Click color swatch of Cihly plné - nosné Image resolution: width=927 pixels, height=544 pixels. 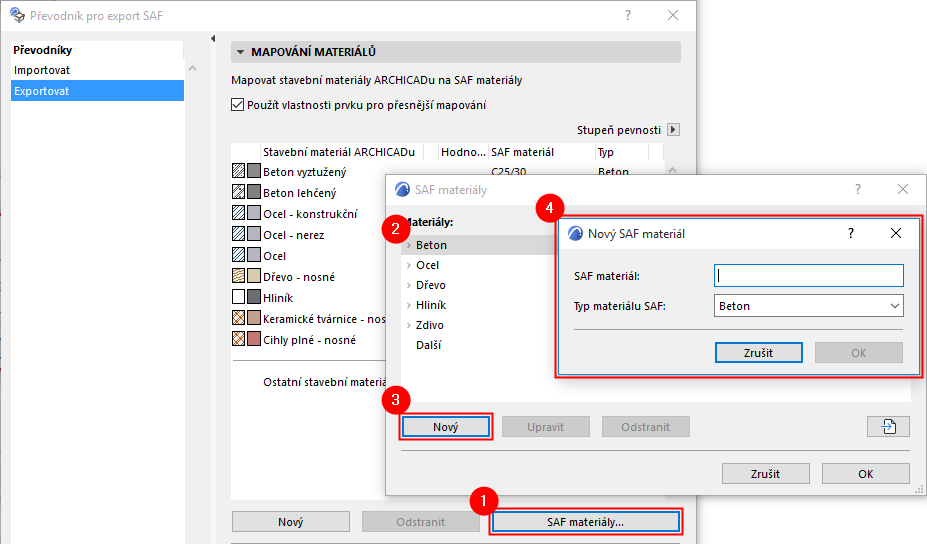[x=254, y=339]
